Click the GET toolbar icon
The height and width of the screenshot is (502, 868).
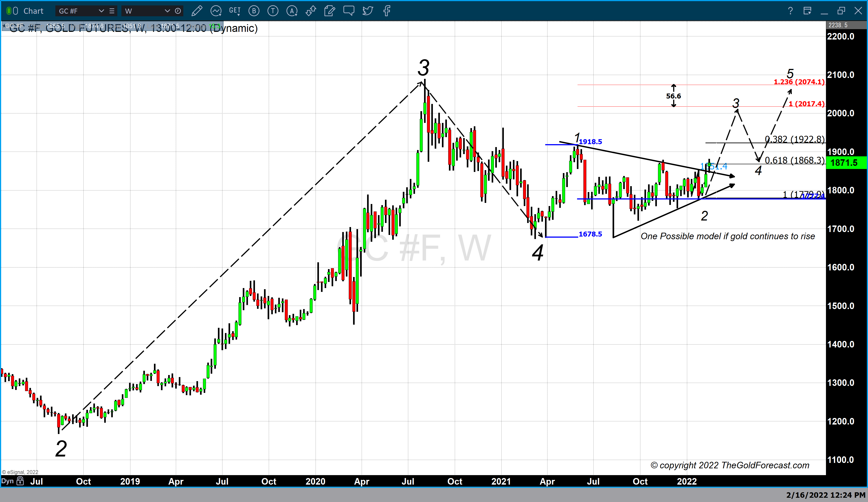pyautogui.click(x=235, y=11)
